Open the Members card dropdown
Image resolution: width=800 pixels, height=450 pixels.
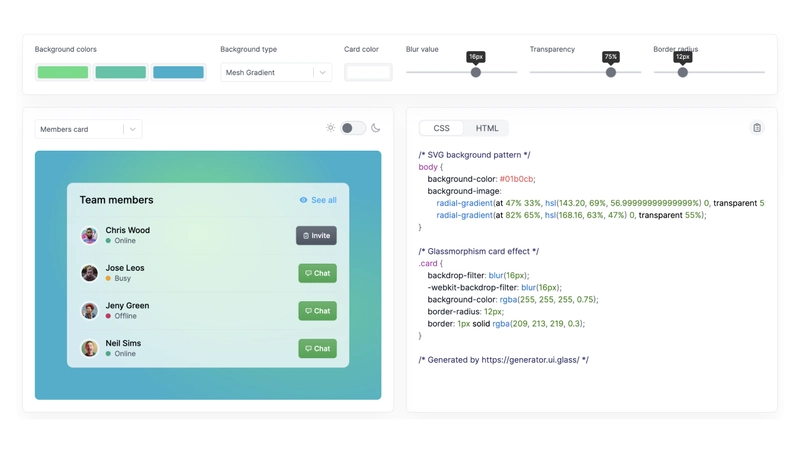(x=88, y=129)
